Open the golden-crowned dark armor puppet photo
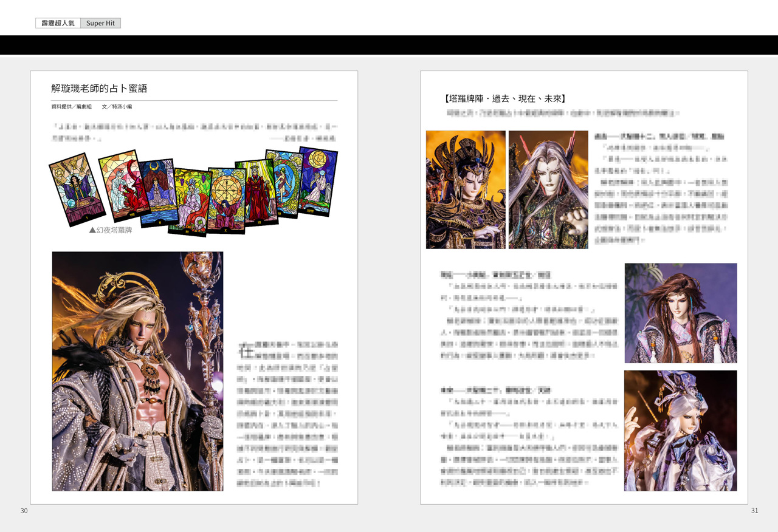Screen dimensions: 778x532 (466, 189)
